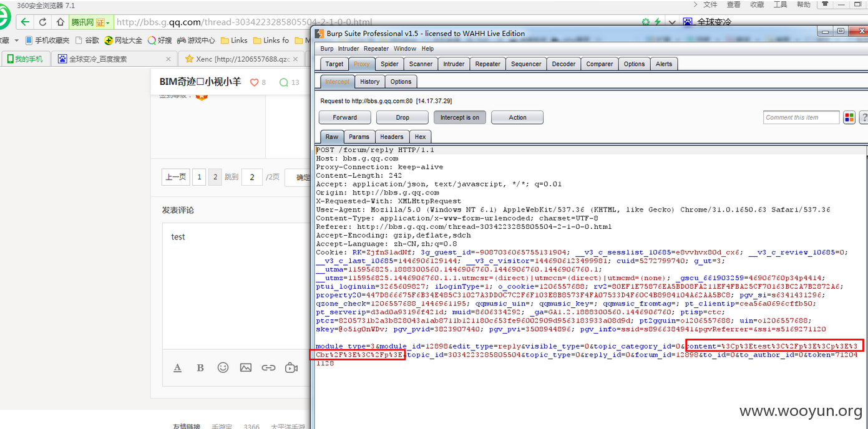Screen dimensions: 868x429
Task: Click the Comment this item field
Action: (x=801, y=117)
